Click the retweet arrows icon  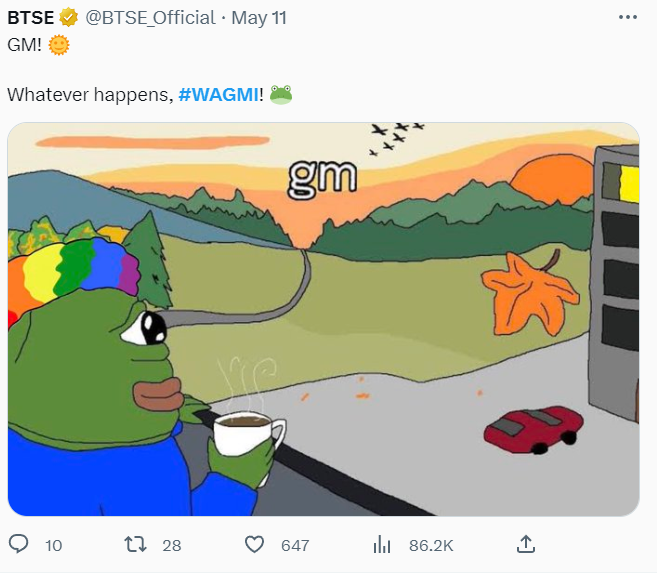click(135, 545)
